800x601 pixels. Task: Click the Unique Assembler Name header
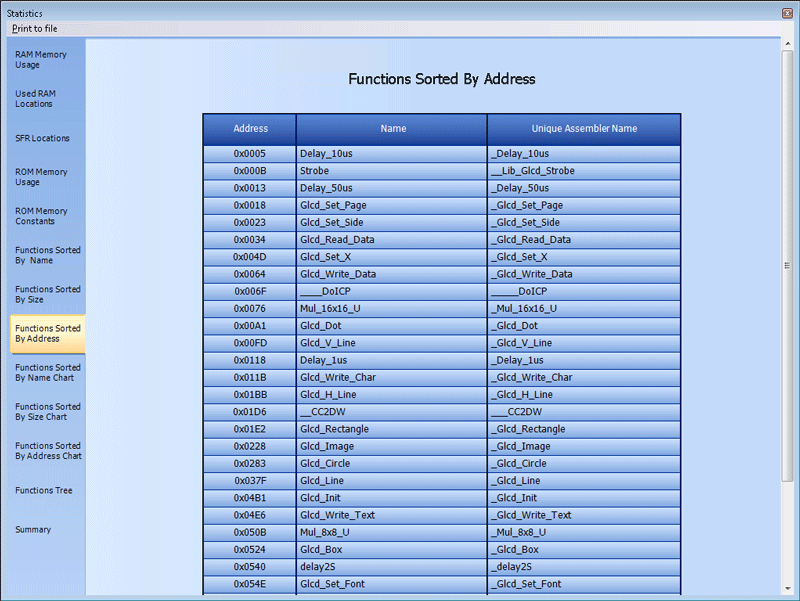pyautogui.click(x=584, y=129)
